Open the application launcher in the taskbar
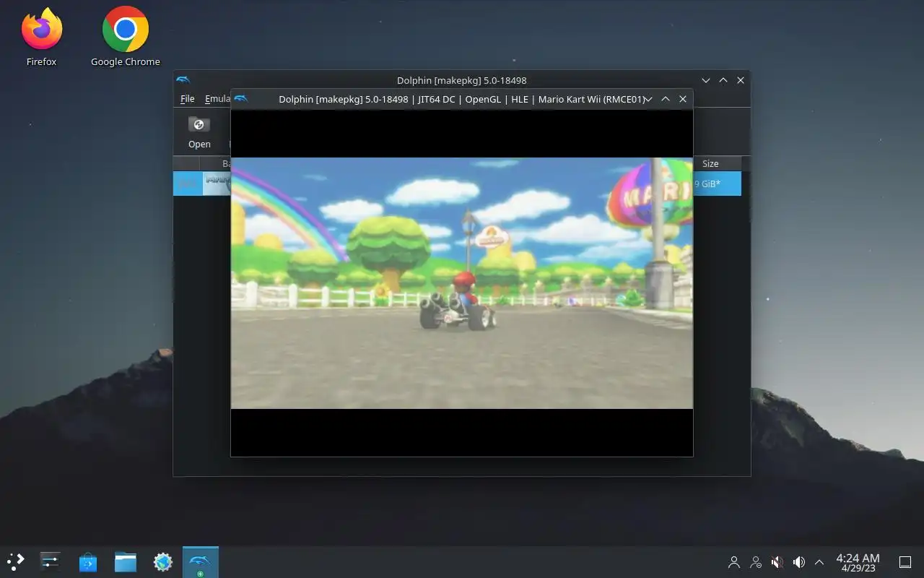The image size is (924, 578). coord(15,561)
